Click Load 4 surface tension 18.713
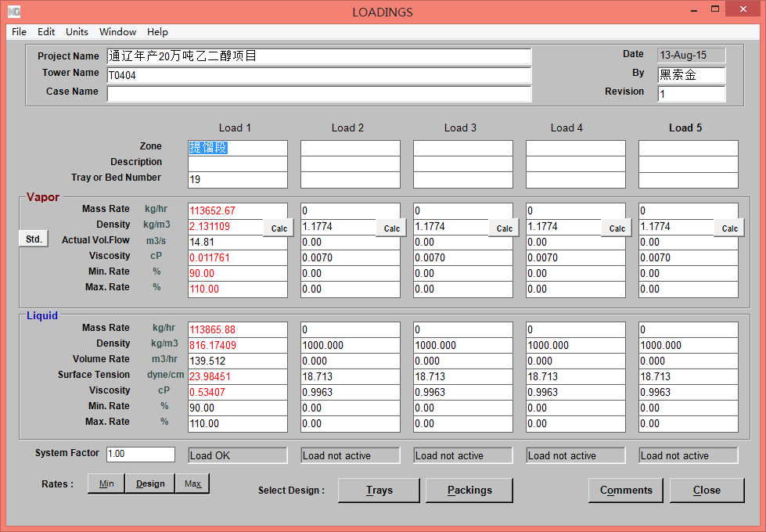Image resolution: width=766 pixels, height=532 pixels. click(575, 376)
